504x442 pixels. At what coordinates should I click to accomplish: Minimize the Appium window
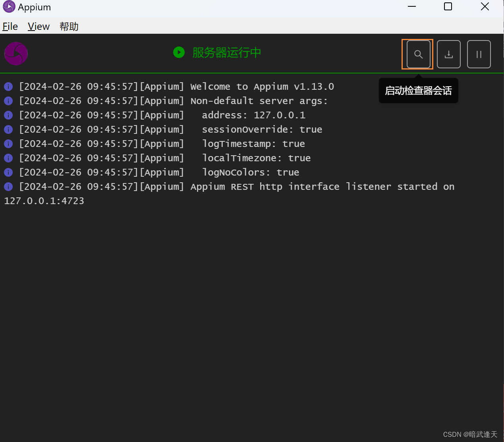(x=412, y=6)
